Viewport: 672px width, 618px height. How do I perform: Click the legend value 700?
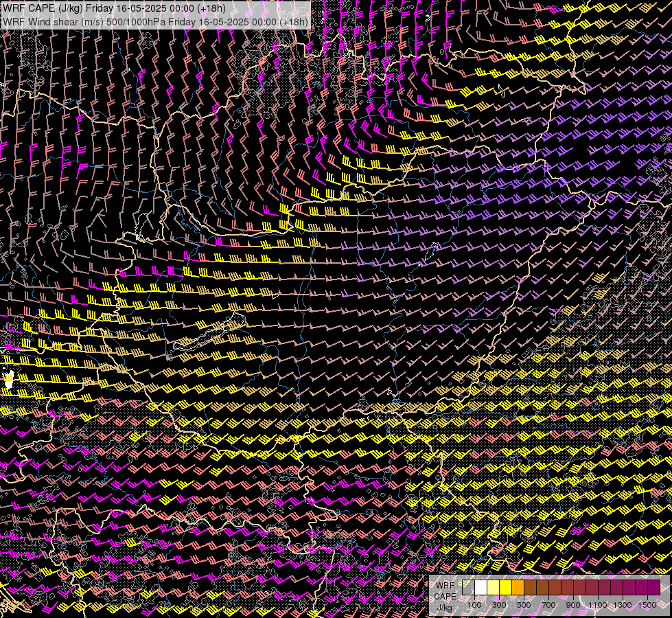tap(548, 605)
